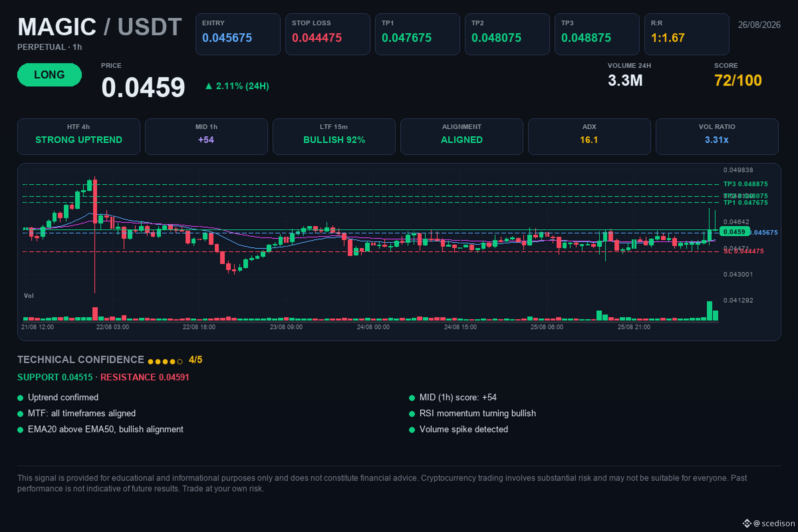Click MID (1h) score: +54 bullet
798x532 pixels.
coord(453,397)
